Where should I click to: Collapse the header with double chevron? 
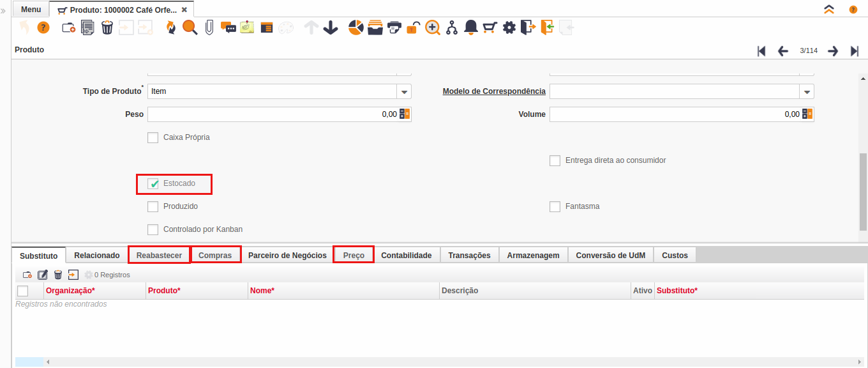tap(829, 10)
